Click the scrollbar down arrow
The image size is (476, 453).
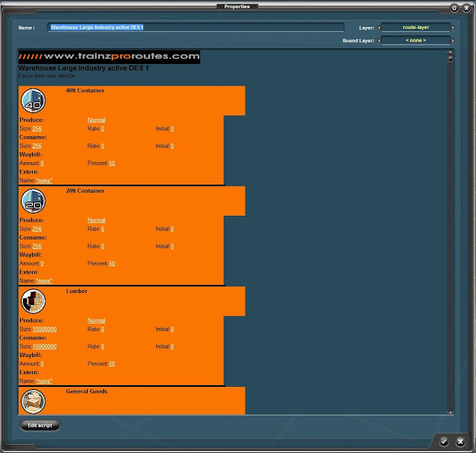coord(450,412)
